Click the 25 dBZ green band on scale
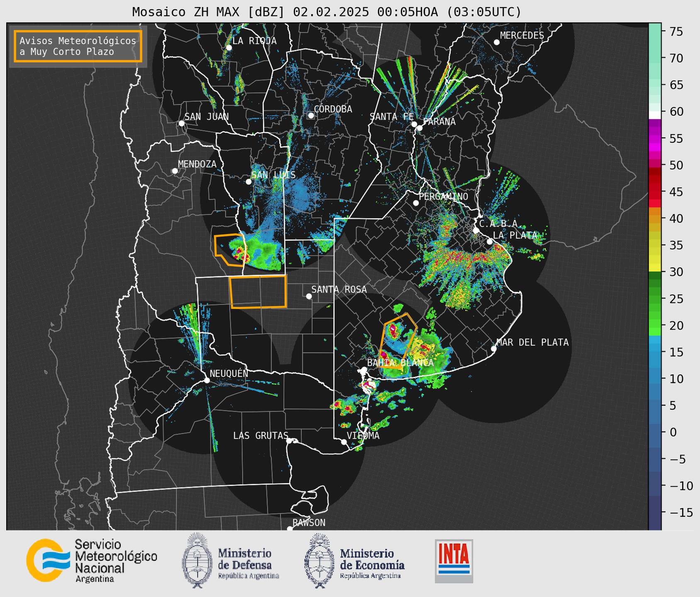This screenshot has width=700, height=597. click(655, 299)
